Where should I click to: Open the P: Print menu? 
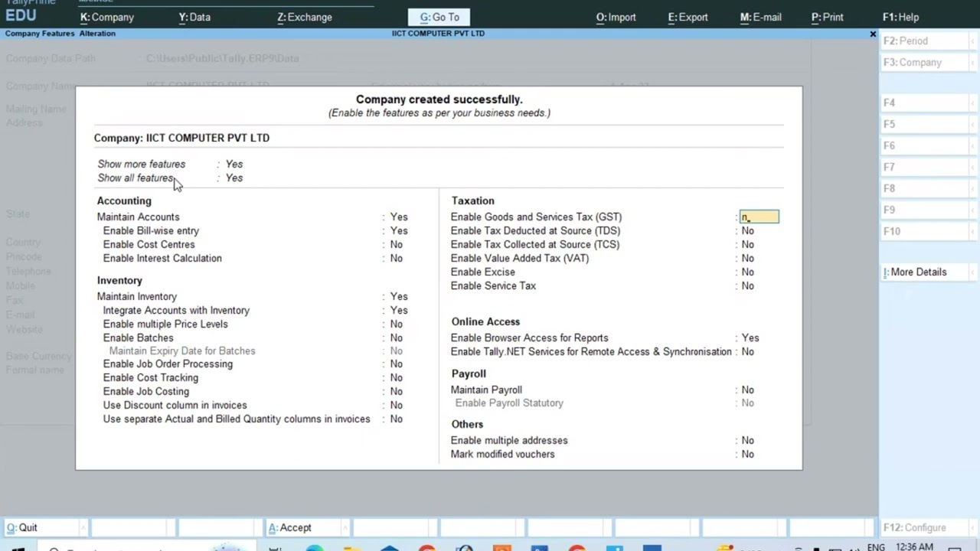pos(828,17)
